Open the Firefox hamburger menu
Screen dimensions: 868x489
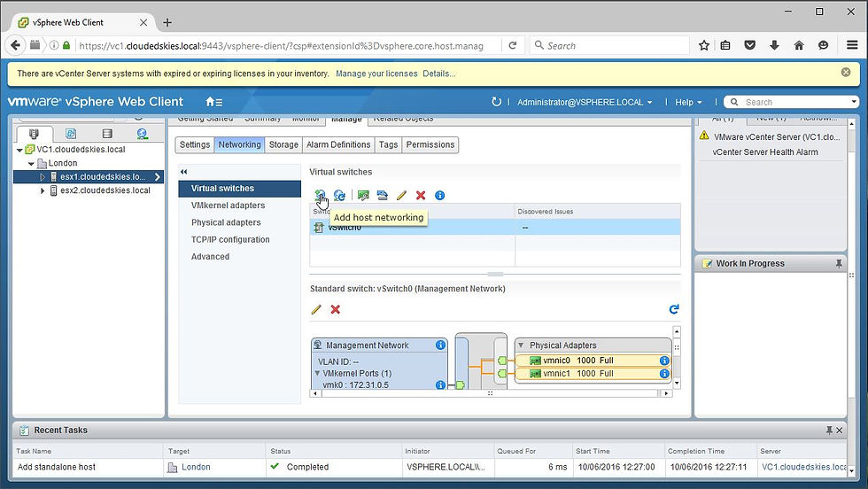click(x=852, y=45)
